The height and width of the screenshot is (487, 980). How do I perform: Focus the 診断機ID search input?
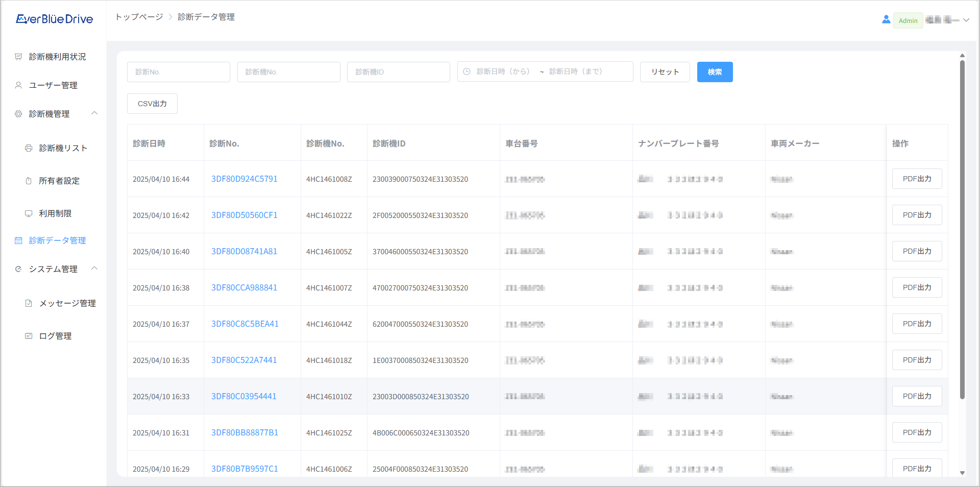pyautogui.click(x=399, y=72)
